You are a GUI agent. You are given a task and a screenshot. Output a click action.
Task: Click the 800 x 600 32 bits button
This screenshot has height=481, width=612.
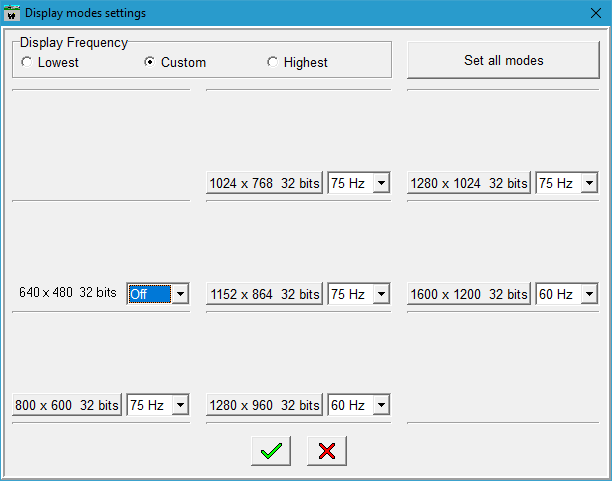[67, 405]
